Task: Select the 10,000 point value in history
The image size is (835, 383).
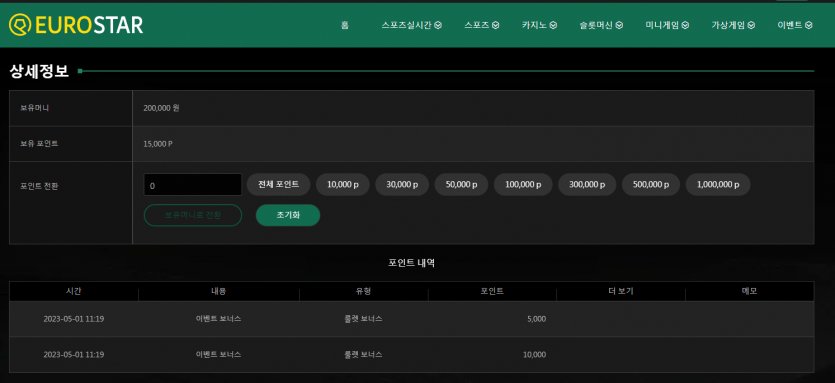Action: (x=535, y=355)
